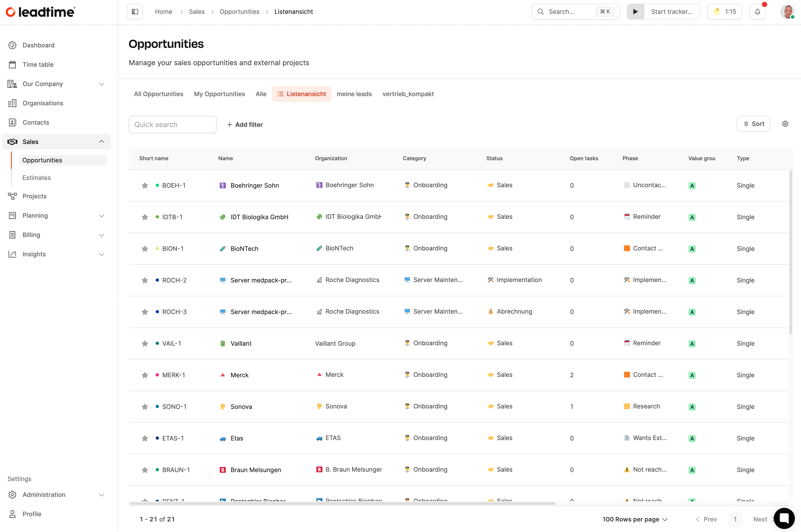This screenshot has height=532, width=801.
Task: Click the Add filter button
Action: 245,124
